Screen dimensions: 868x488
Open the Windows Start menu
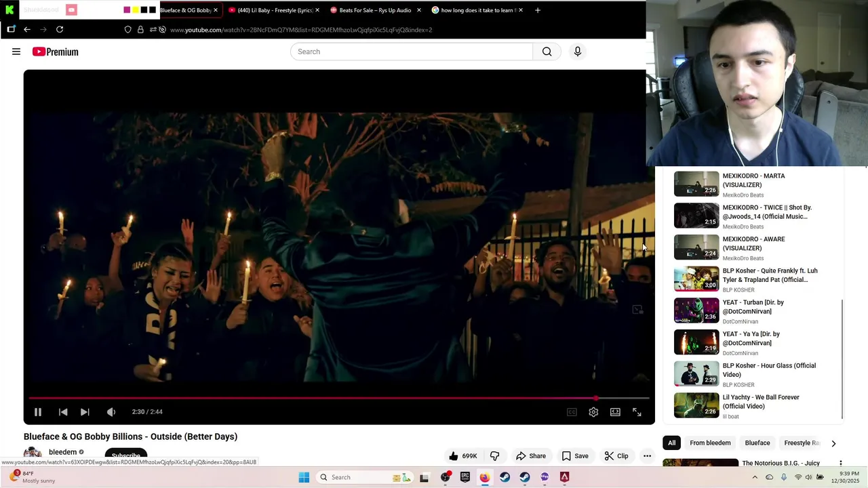(x=304, y=477)
